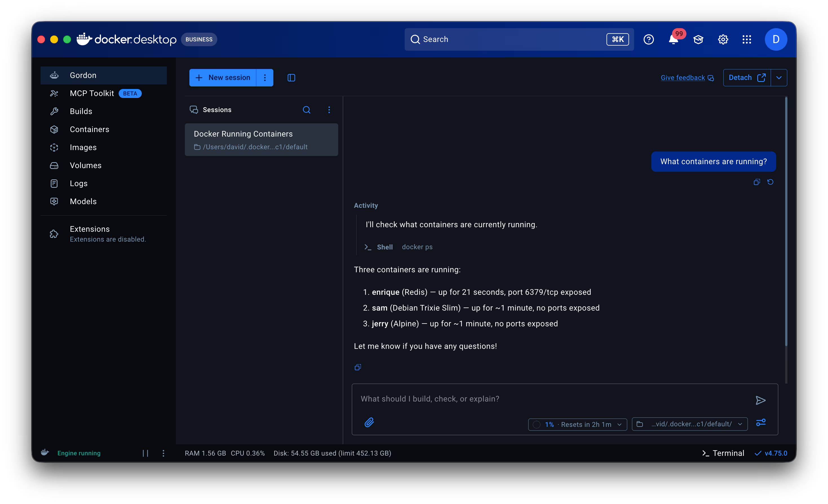
Task: Open engine three-dot menu in status bar
Action: coord(163,453)
